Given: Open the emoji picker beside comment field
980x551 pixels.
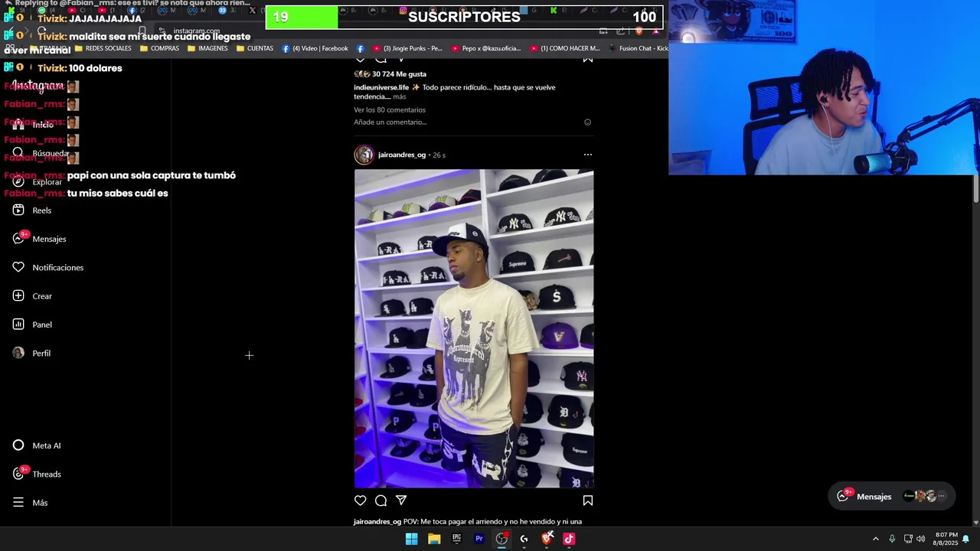Looking at the screenshot, I should (588, 122).
